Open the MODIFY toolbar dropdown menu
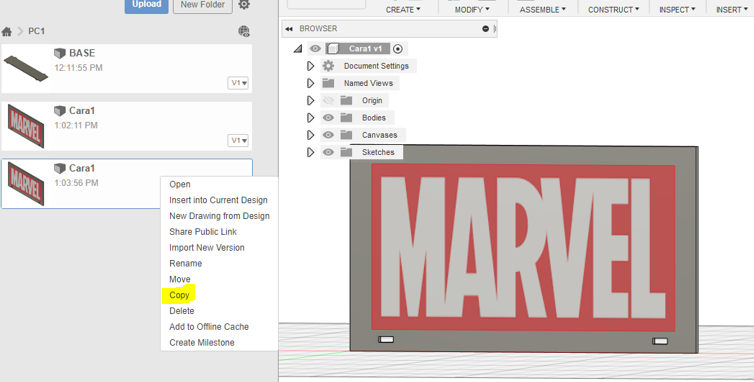 [473, 10]
